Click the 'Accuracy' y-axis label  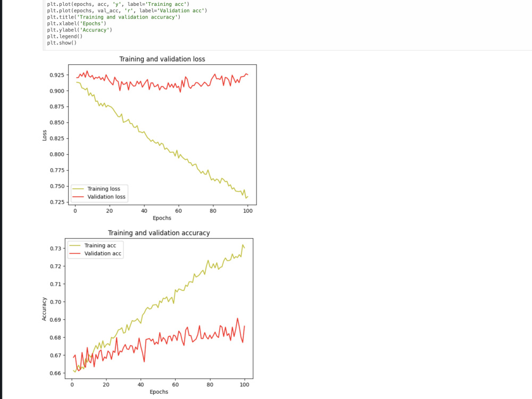(44, 309)
